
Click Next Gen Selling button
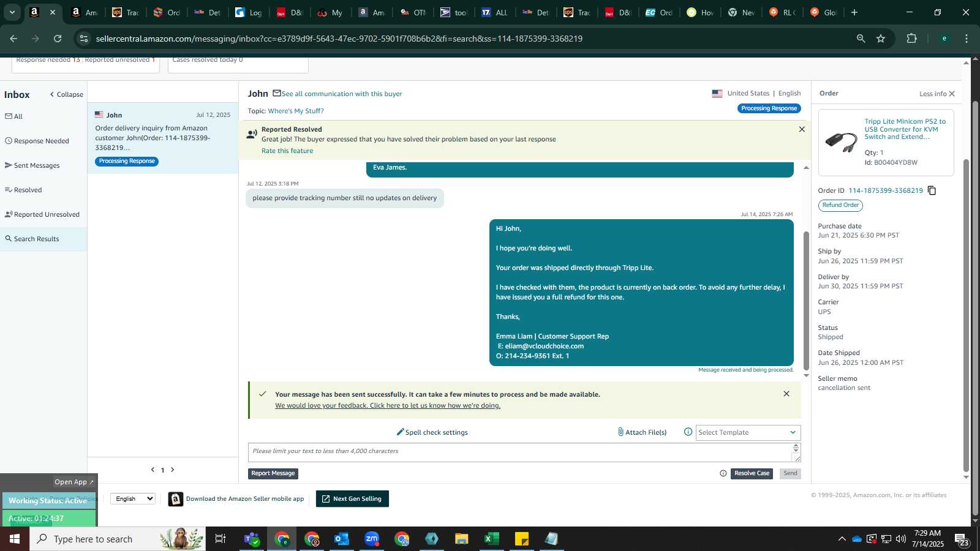(352, 499)
